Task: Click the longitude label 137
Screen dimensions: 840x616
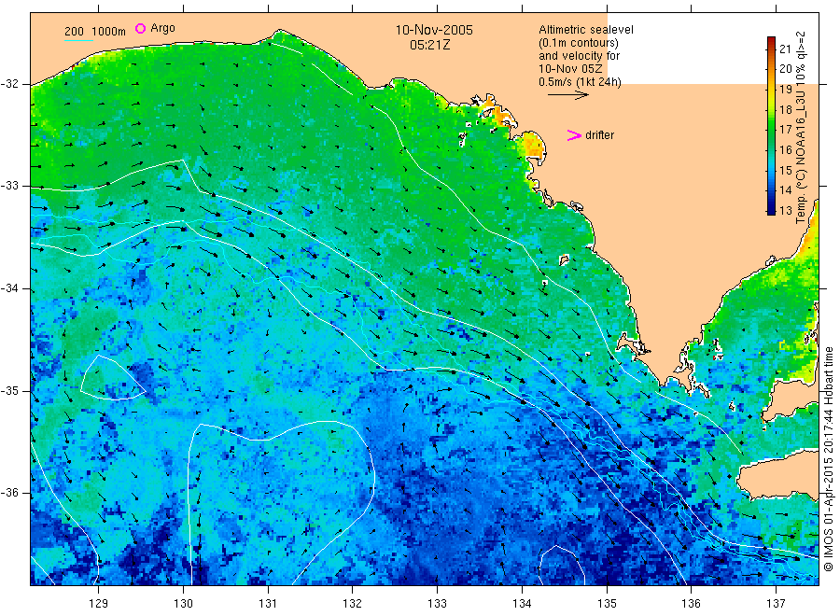Action: pyautogui.click(x=776, y=603)
